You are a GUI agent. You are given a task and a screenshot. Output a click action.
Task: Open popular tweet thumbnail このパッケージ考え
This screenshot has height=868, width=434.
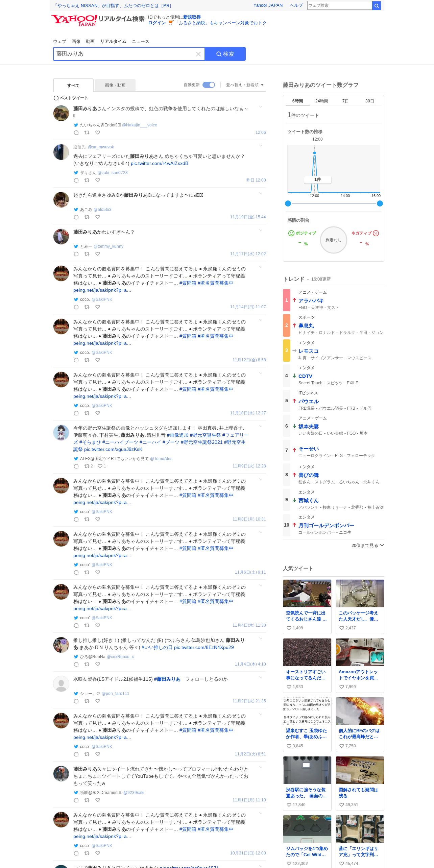[360, 593]
